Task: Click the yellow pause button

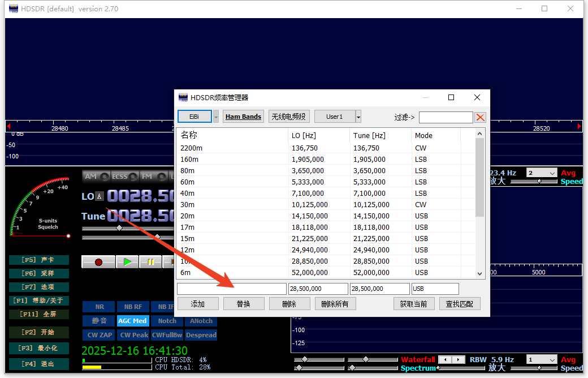Action: pos(151,262)
